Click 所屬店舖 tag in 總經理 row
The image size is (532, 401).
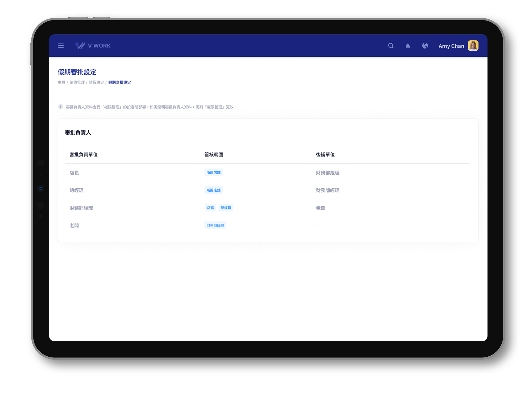(213, 190)
